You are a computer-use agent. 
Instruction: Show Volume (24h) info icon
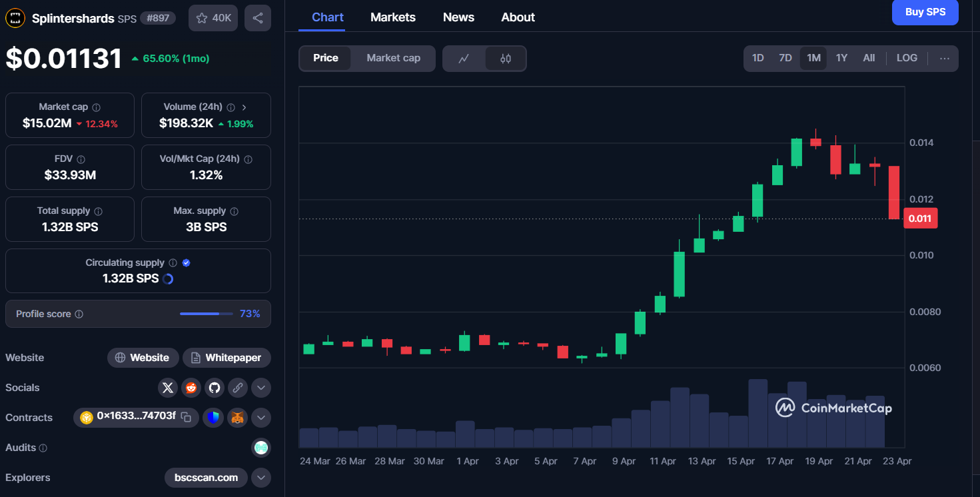coord(231,107)
